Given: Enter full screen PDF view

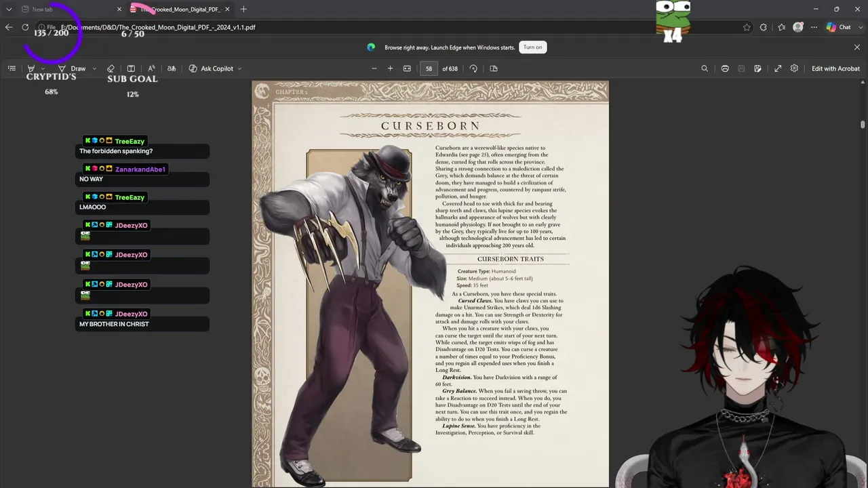Looking at the screenshot, I should coord(778,68).
